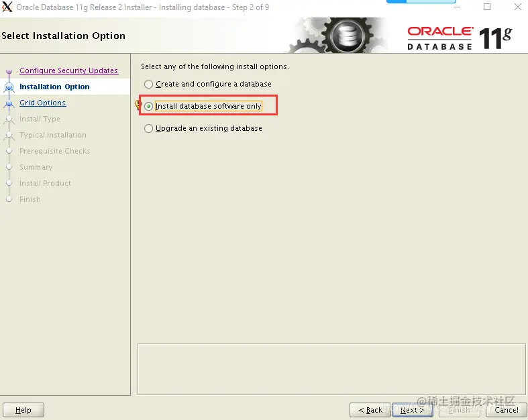Click Prerequisite Checks step label
The height and width of the screenshot is (420, 528).
(x=55, y=151)
